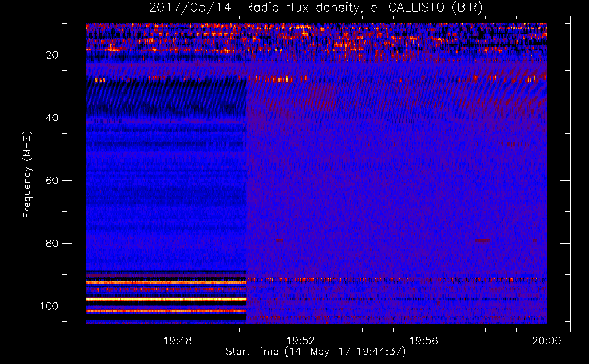Click the 'Start Time (14-May-17 19:44:37)' label
The width and height of the screenshot is (589, 364).
pos(316,352)
